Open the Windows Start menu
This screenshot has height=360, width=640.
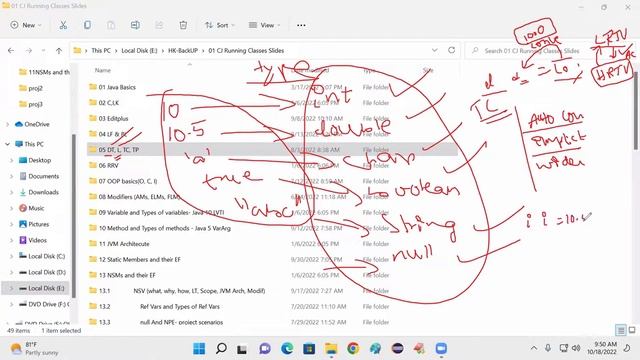point(199,349)
